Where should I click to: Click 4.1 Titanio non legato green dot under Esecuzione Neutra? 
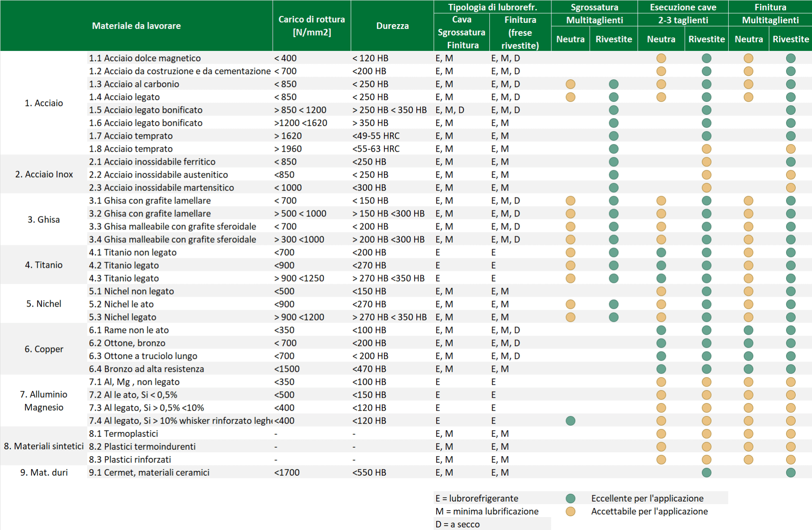[x=661, y=252]
